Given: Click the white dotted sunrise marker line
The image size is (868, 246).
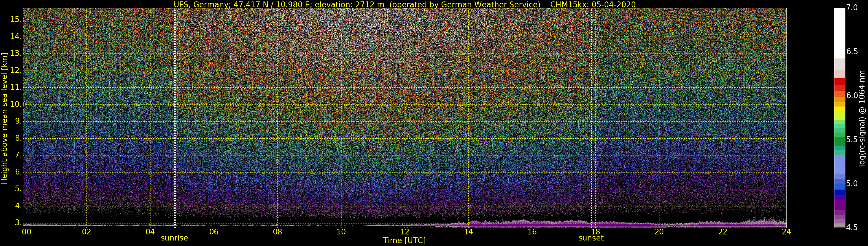Looking at the screenshot, I should (175, 118).
